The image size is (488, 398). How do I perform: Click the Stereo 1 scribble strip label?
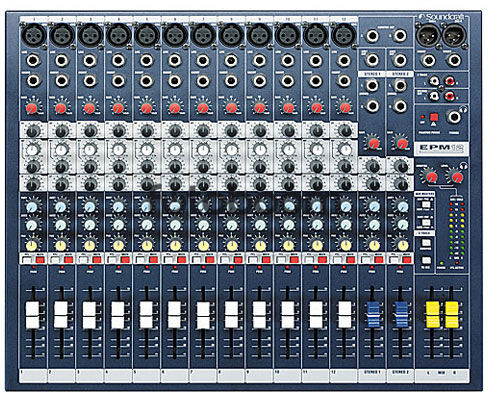[373, 375]
